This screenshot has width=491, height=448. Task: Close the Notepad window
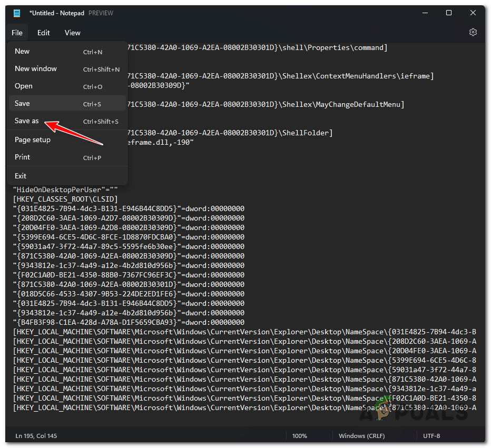click(473, 13)
